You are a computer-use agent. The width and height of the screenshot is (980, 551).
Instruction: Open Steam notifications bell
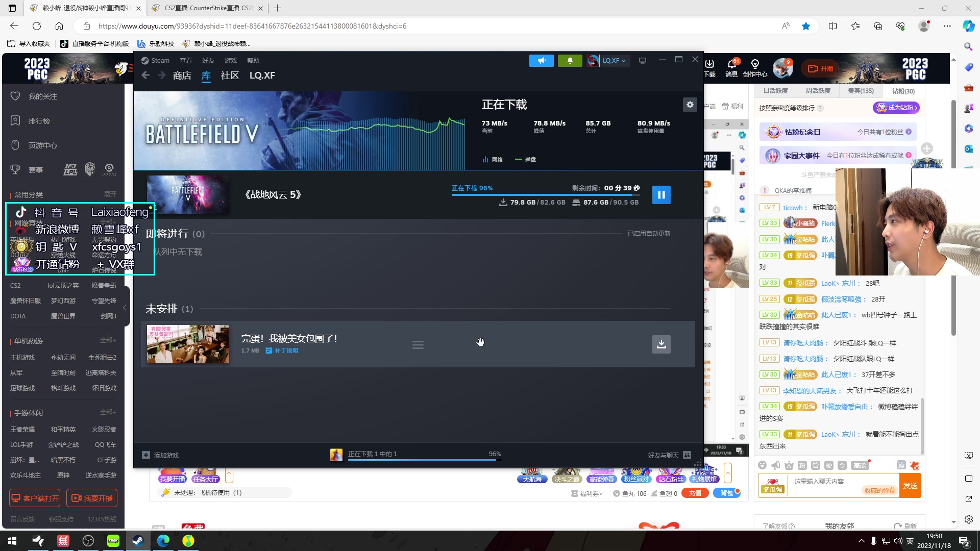(570, 61)
